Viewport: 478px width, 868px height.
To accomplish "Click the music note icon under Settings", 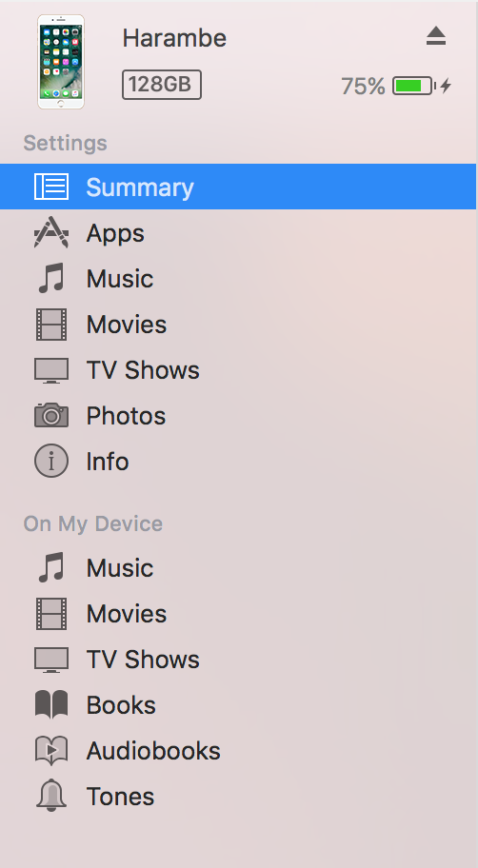I will 51,278.
